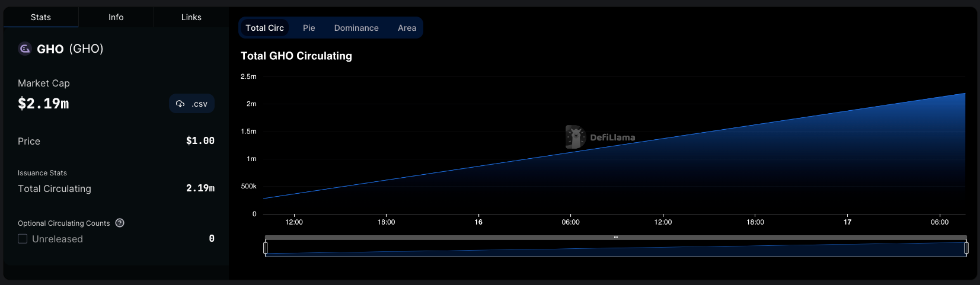Image resolution: width=980 pixels, height=285 pixels.
Task: Click the 500k y-axis label
Action: pyautogui.click(x=248, y=186)
